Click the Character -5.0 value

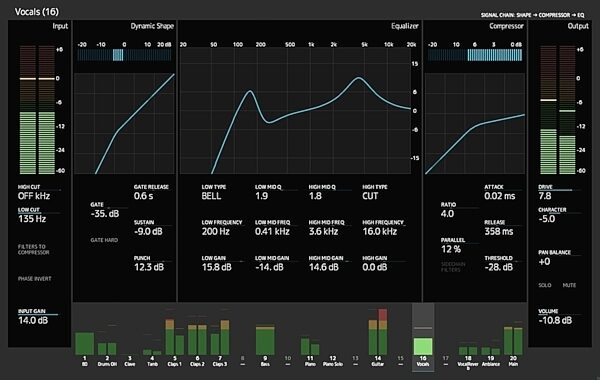pyautogui.click(x=546, y=219)
